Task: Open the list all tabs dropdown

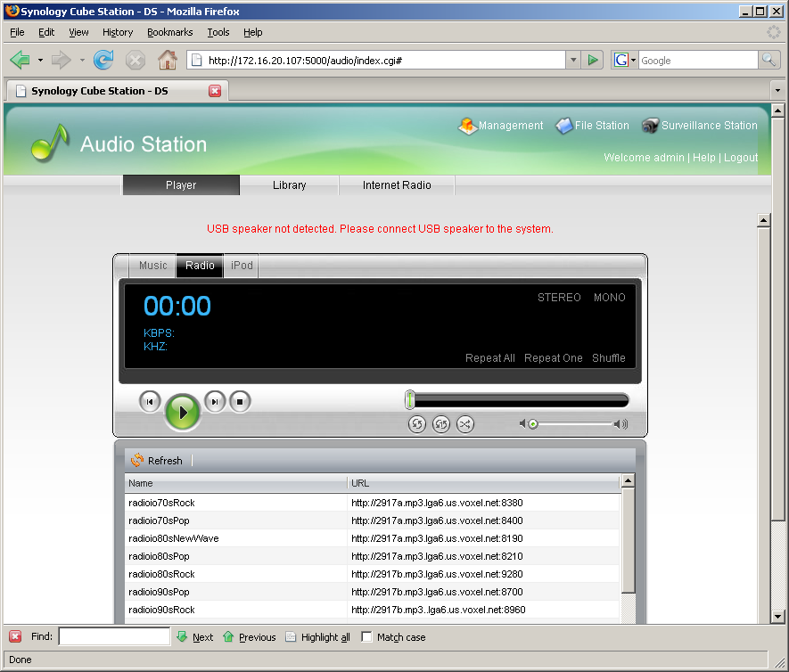Action: tap(778, 91)
